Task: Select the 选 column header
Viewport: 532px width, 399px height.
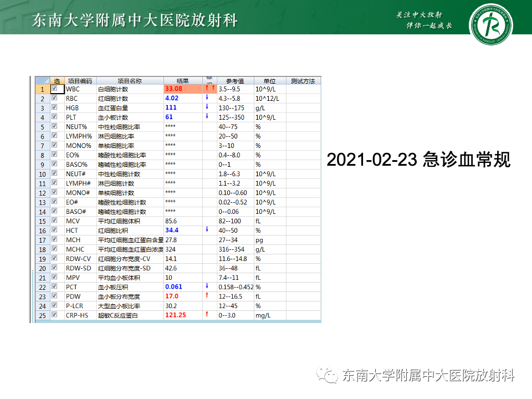Action: tap(57, 81)
